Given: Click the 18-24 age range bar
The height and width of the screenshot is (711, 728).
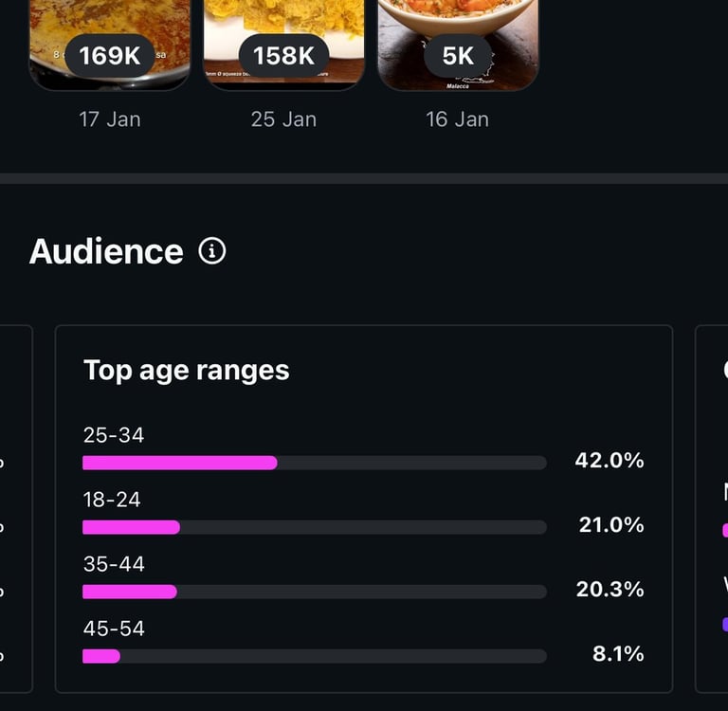Looking at the screenshot, I should coord(315,527).
